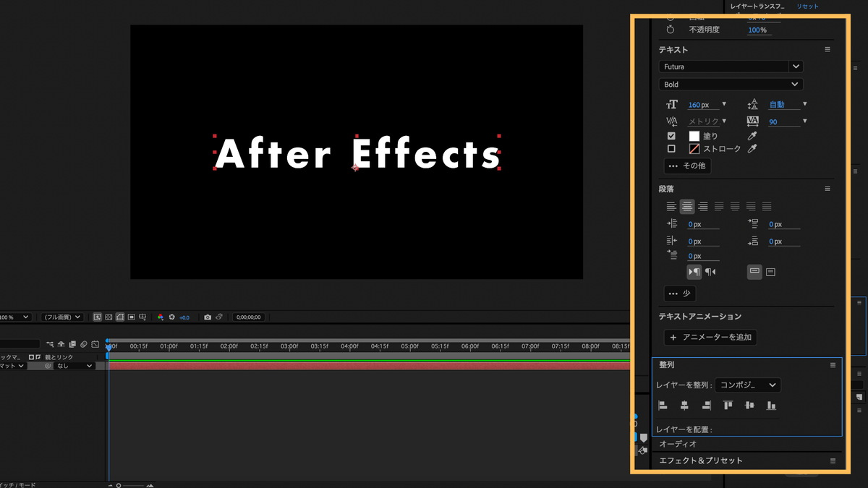Pick fill color with the 塗り eyedropper
The width and height of the screenshot is (868, 488).
(752, 136)
